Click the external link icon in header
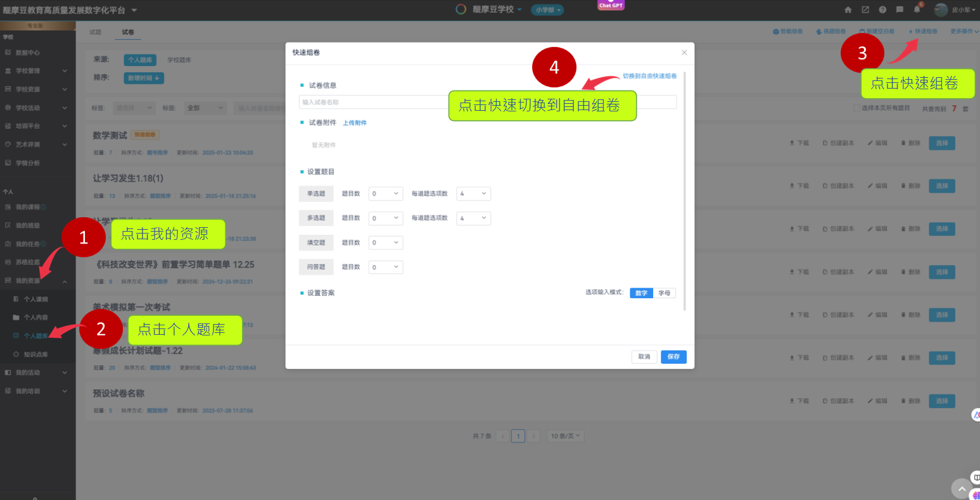Viewport: 980px width, 500px height. pos(865,9)
